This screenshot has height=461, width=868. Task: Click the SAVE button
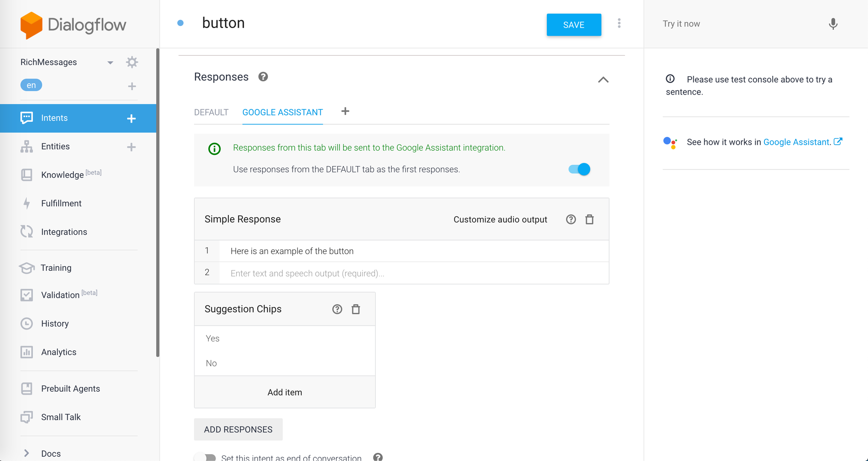point(574,25)
